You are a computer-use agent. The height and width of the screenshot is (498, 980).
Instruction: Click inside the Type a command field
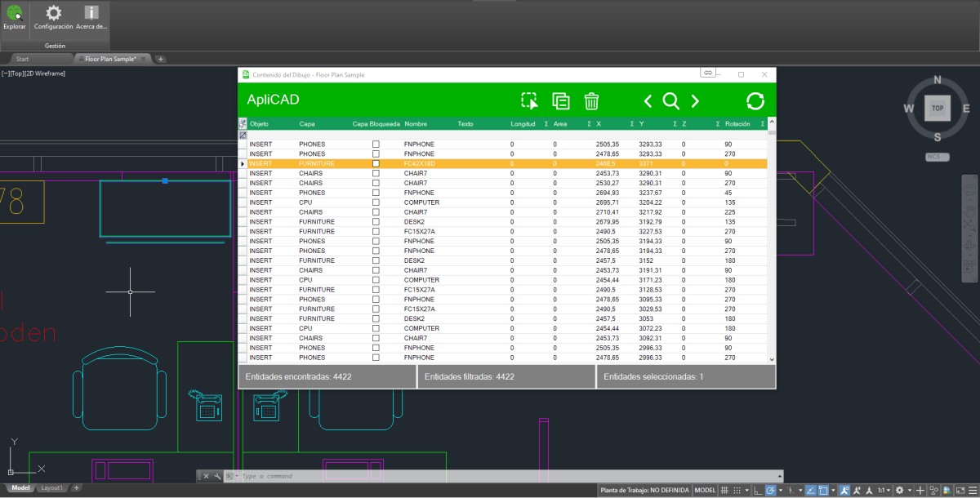[327, 475]
